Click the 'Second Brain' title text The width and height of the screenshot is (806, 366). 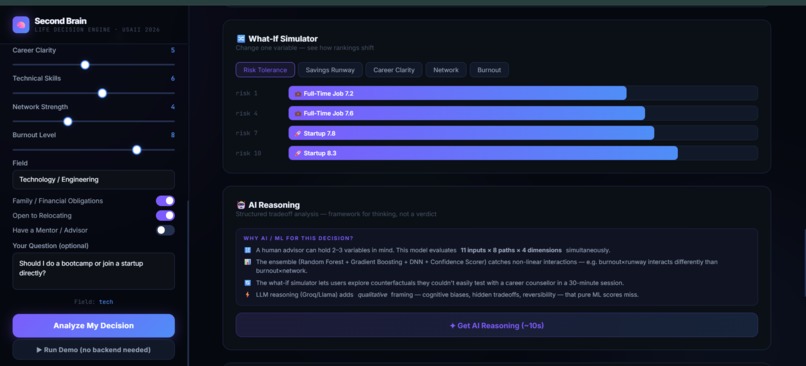(61, 21)
